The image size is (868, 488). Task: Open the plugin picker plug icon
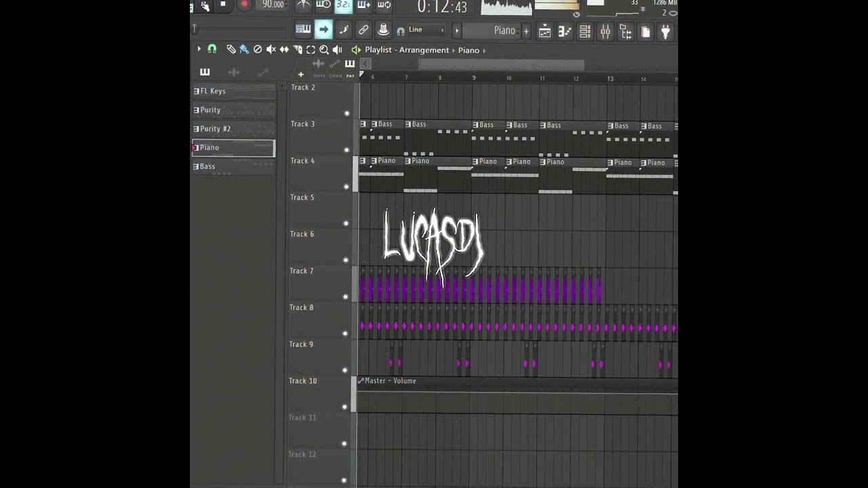pyautogui.click(x=666, y=31)
